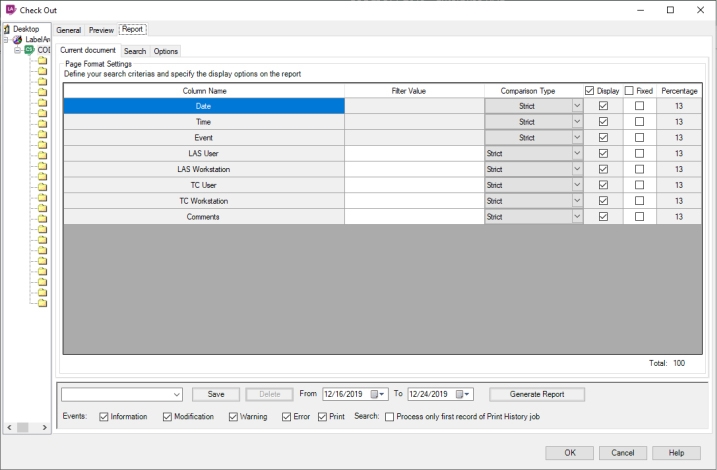Select the Report tab
Image resolution: width=717 pixels, height=470 pixels.
[x=133, y=29]
